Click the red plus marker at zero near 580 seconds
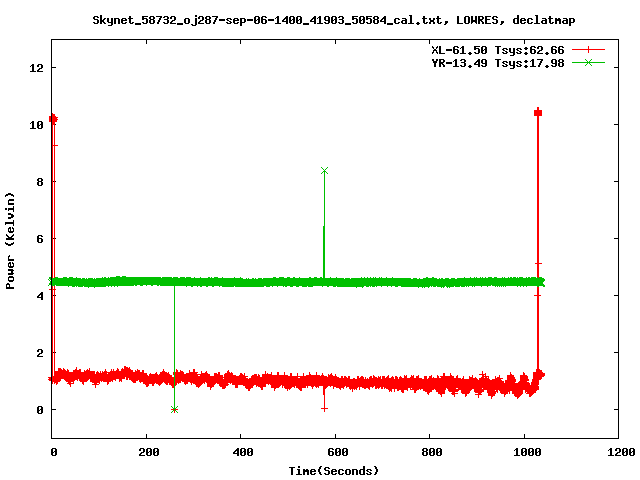 324,409
